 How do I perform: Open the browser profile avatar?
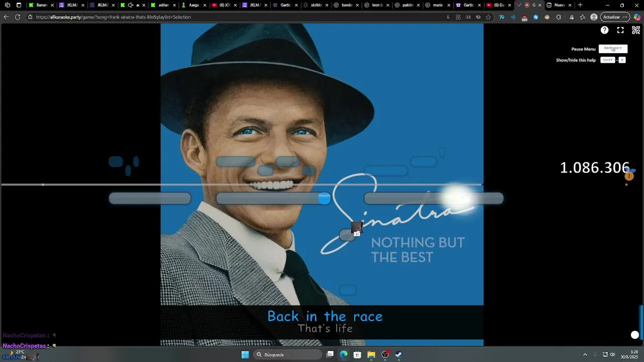click(x=594, y=17)
